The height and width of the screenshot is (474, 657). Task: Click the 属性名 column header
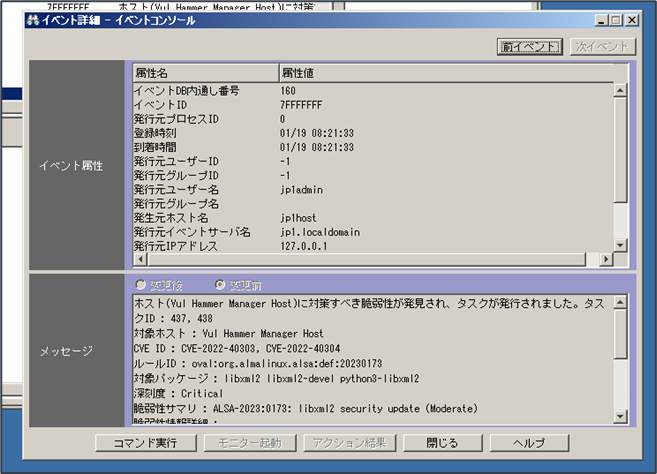[204, 73]
